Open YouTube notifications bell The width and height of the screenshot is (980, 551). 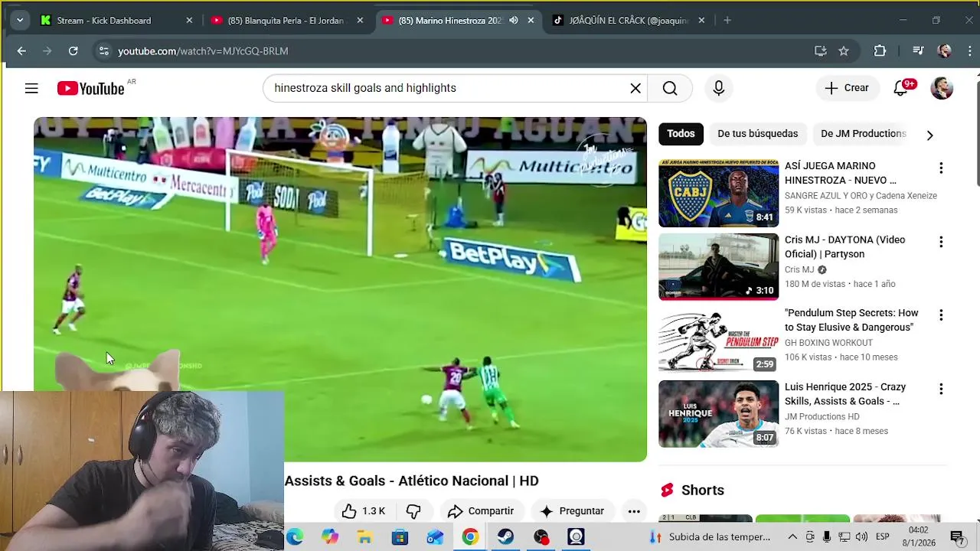point(901,88)
